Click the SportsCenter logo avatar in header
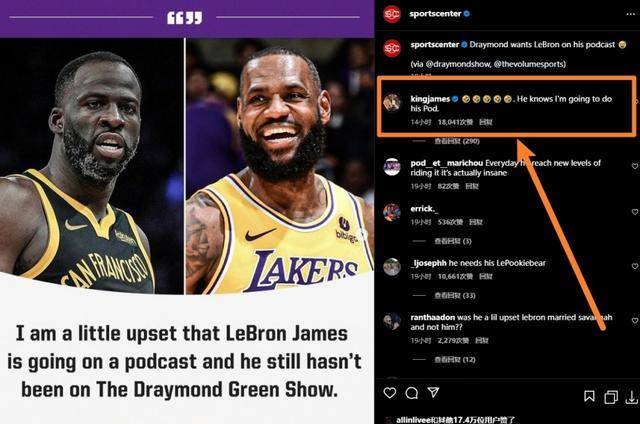640x424 pixels. [392, 14]
